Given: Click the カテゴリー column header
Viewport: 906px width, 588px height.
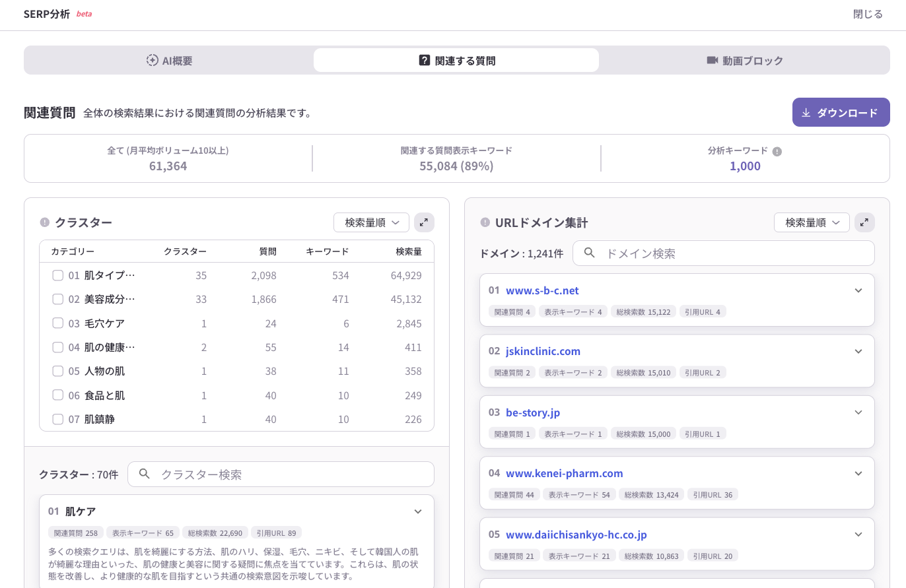Looking at the screenshot, I should coord(73,251).
